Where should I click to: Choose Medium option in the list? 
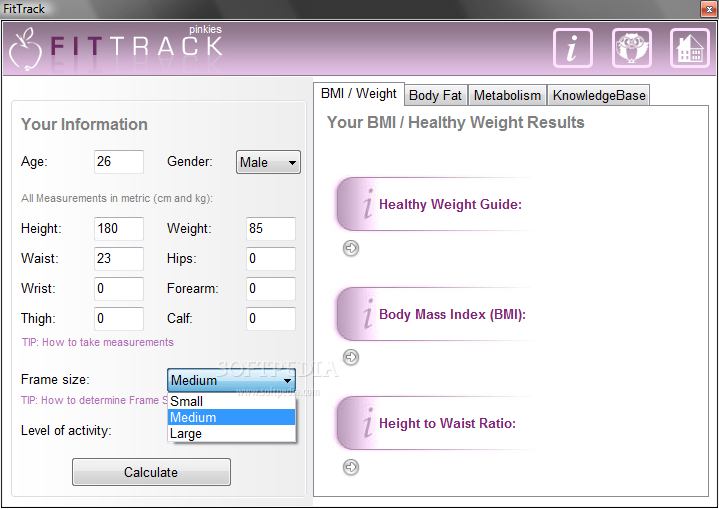(232, 417)
